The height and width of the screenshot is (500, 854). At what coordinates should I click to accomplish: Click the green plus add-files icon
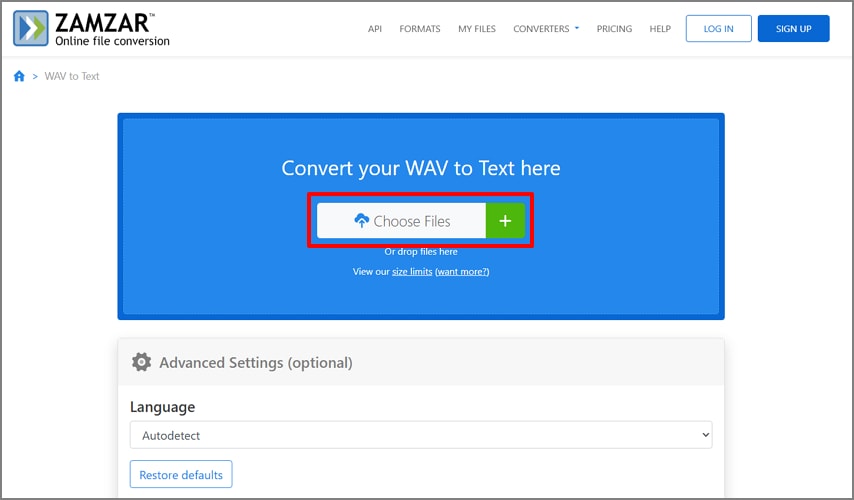(505, 221)
